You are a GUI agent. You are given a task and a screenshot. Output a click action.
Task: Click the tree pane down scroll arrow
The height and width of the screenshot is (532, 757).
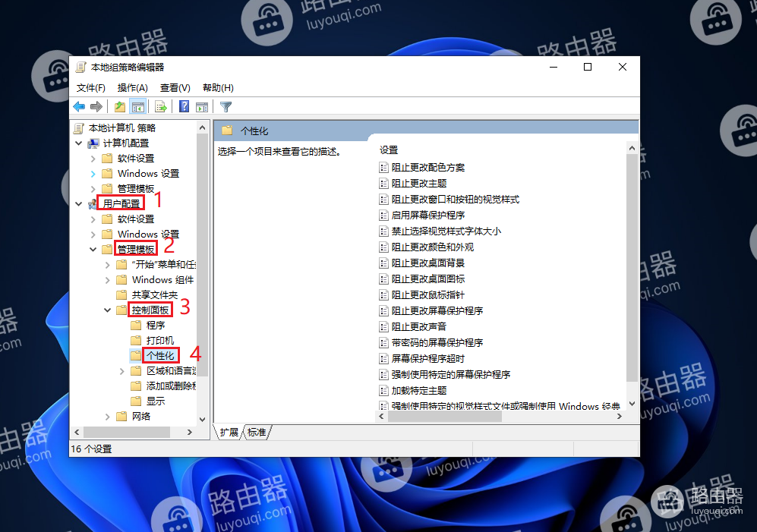202,420
